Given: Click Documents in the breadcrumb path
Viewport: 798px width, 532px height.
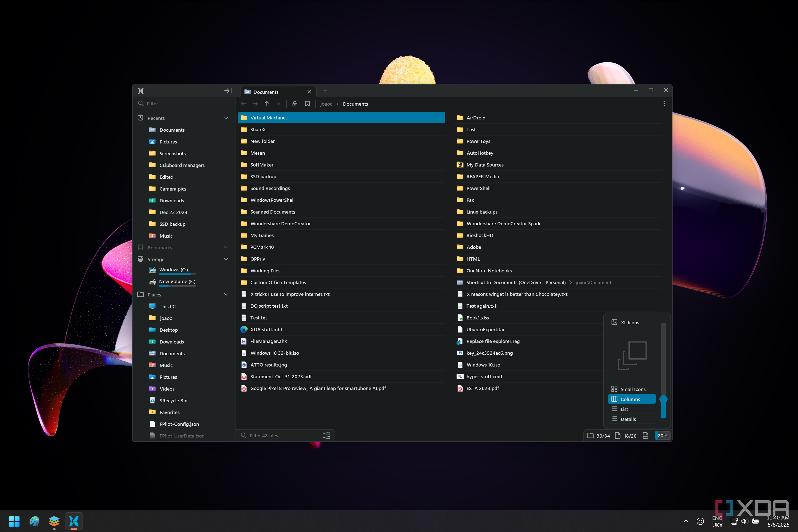Looking at the screenshot, I should pos(355,104).
